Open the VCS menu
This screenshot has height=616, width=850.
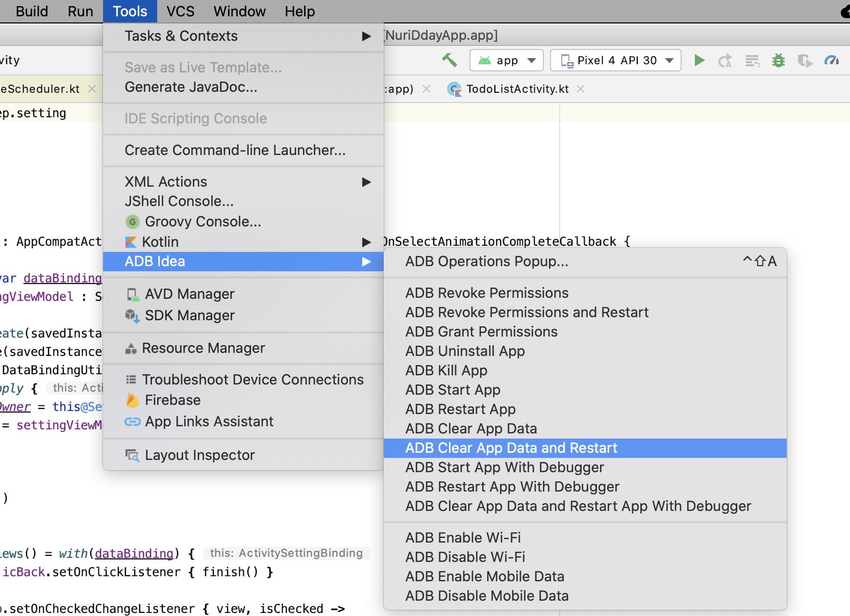click(181, 11)
